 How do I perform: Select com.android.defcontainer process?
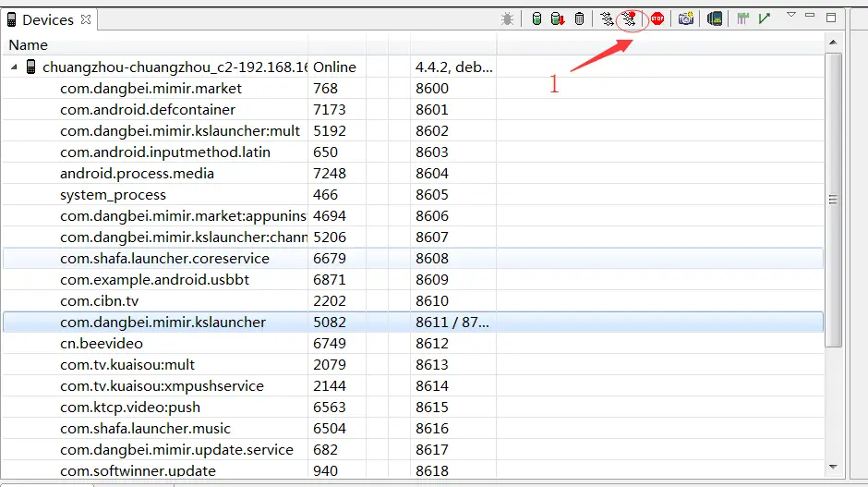[413, 110]
